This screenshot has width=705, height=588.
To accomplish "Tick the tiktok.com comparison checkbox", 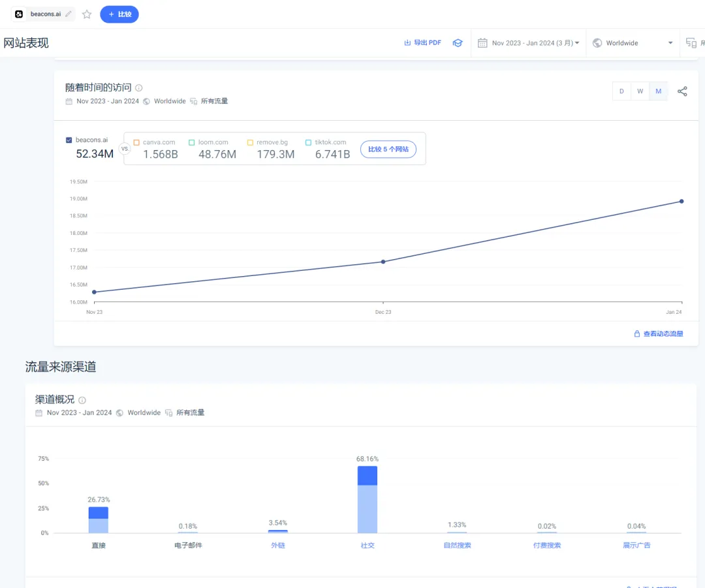I will click(x=309, y=142).
